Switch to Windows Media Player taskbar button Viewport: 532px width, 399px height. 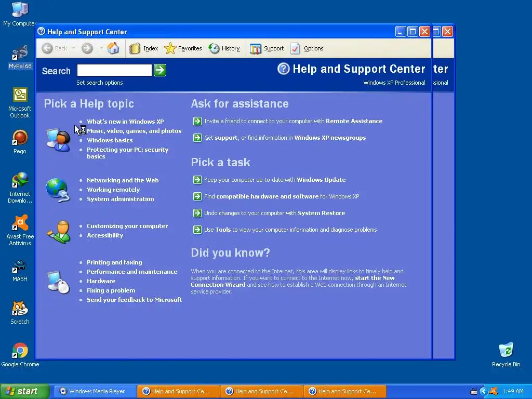[x=95, y=391]
